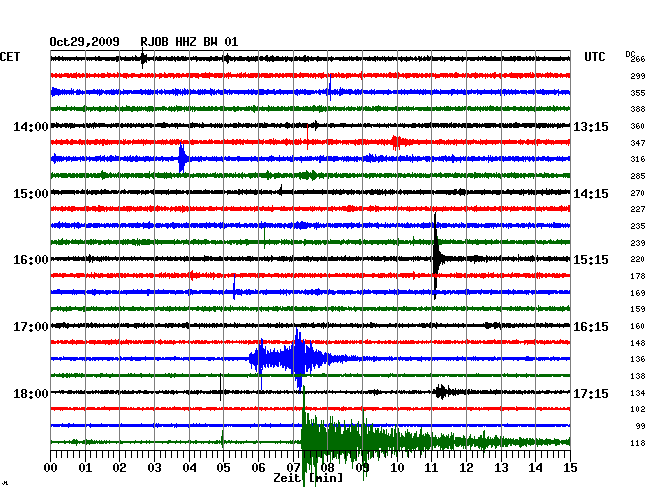Click the blue spike on trace 316
650x494 pixels.
point(182,158)
